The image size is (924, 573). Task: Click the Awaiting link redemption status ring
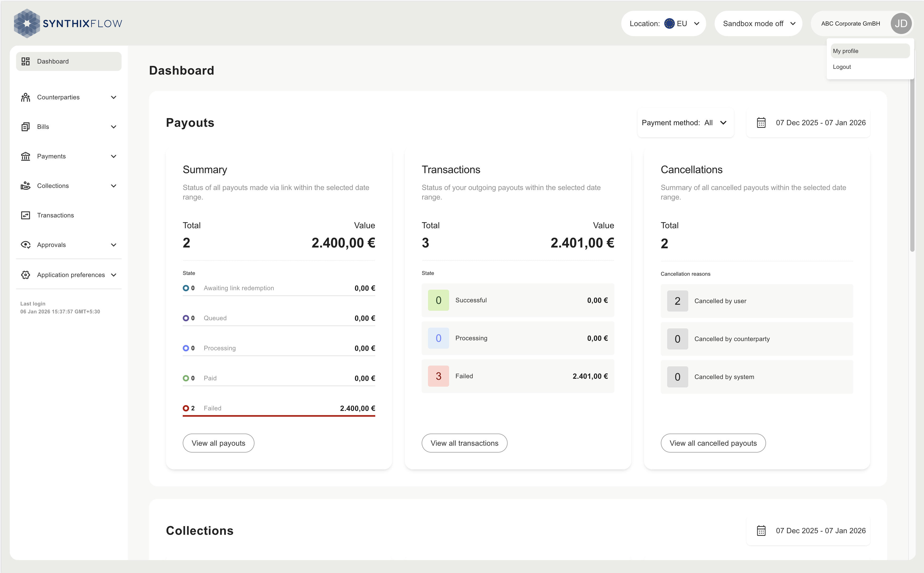pos(186,288)
